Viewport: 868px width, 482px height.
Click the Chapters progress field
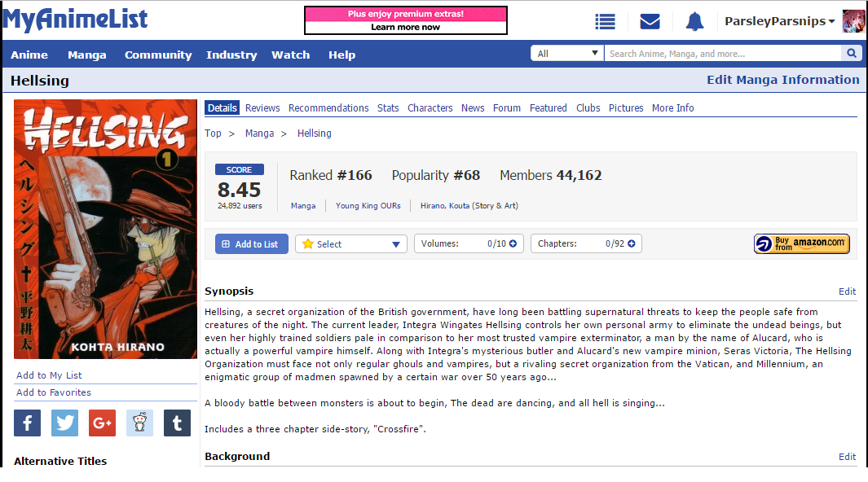(586, 243)
